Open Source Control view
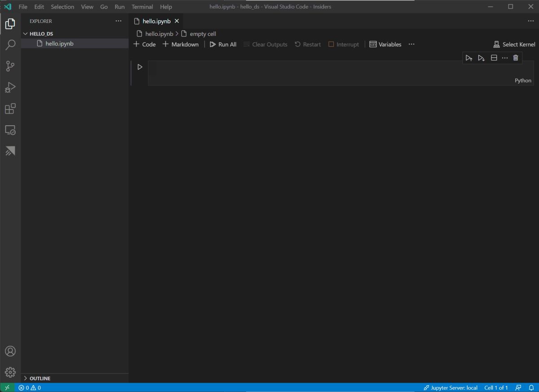Image resolution: width=539 pixels, height=392 pixels. [x=10, y=66]
